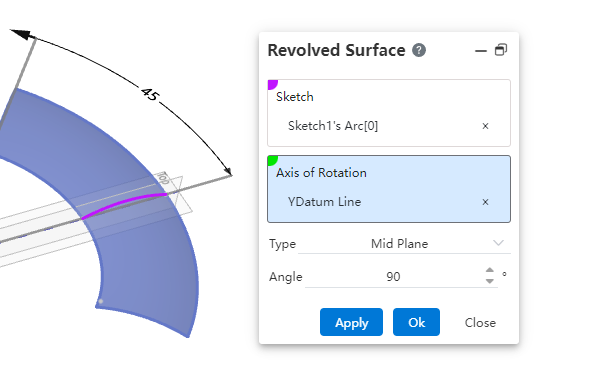The height and width of the screenshot is (375, 607).
Task: Click the Apply button
Action: click(351, 322)
